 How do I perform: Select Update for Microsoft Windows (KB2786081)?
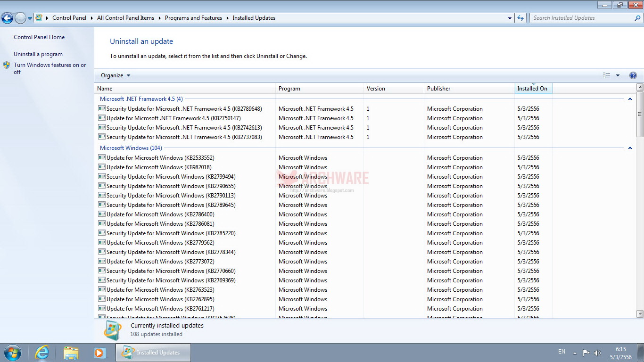pyautogui.click(x=160, y=224)
